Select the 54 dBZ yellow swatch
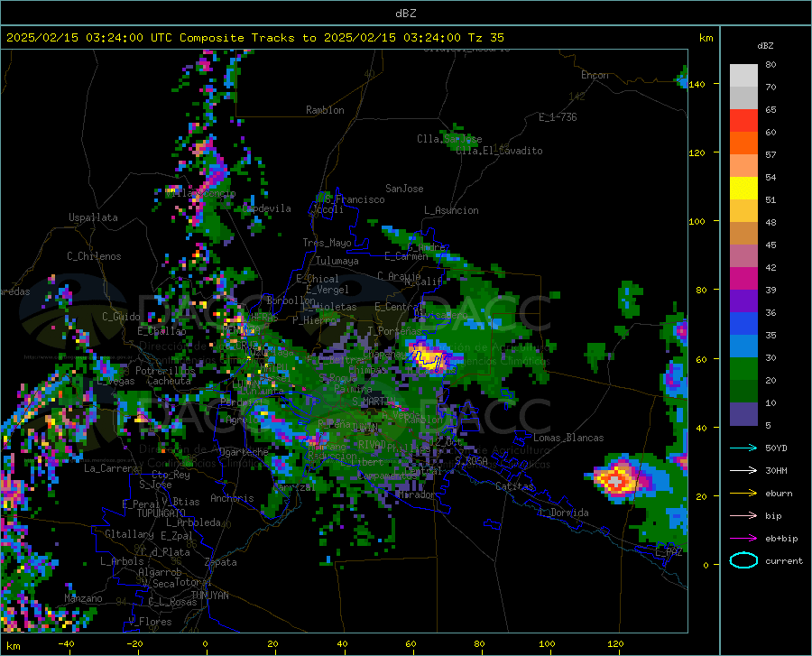This screenshot has width=812, height=656. 743,189
